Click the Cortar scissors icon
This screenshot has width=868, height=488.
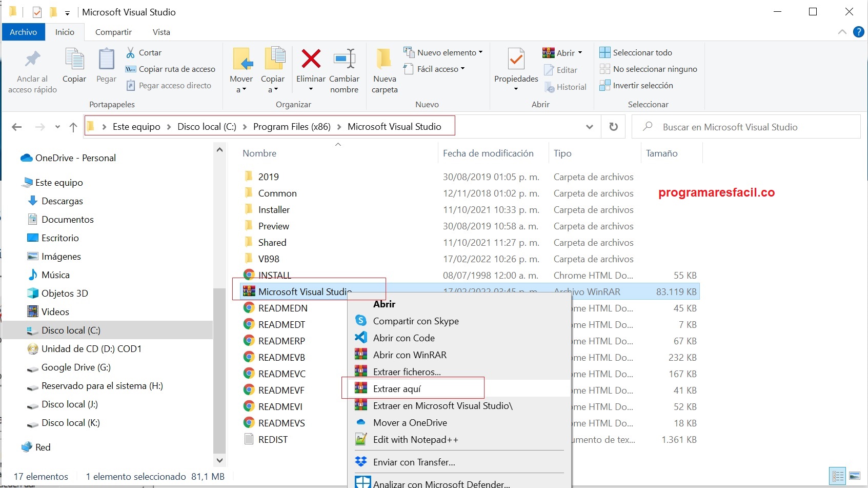(x=131, y=52)
